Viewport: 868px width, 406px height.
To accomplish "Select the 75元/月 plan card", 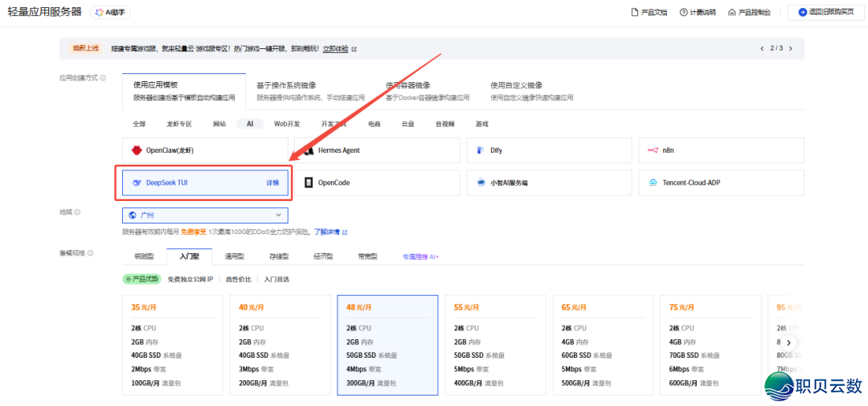I will (x=710, y=345).
